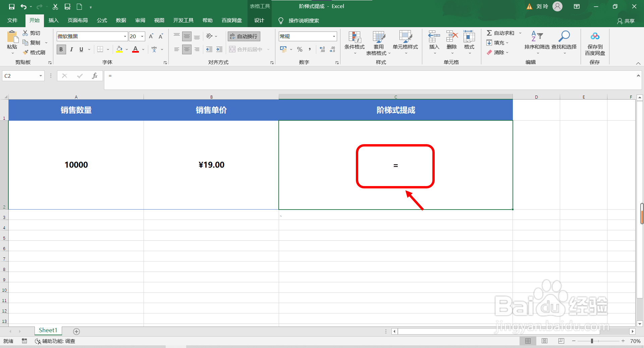Adjust the zoom slider handle
Screen dimensions: 644x348
pyautogui.click(x=592, y=341)
